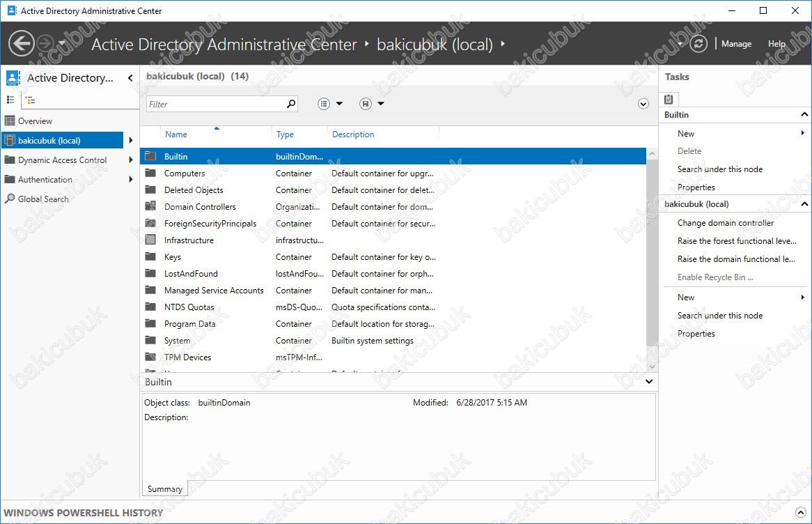
Task: Expand the Windows PowerShell History panel
Action: (x=801, y=513)
